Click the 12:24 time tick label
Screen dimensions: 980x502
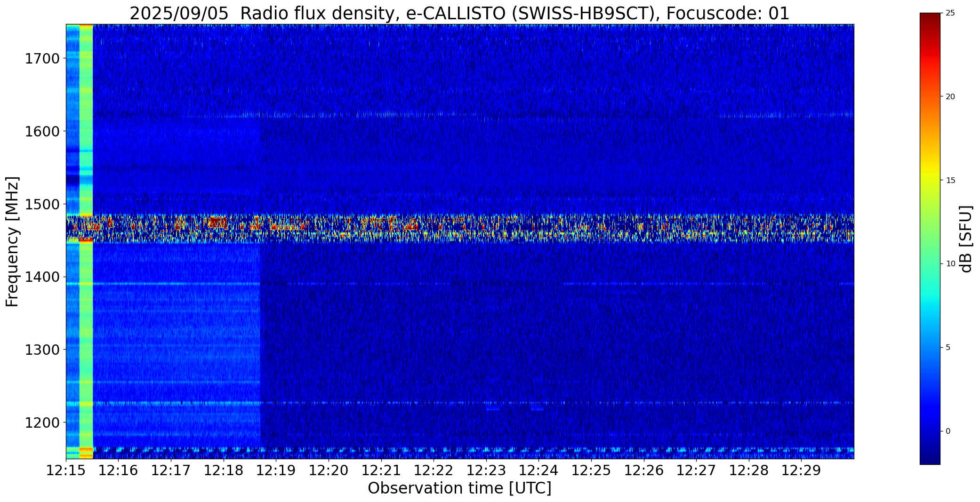(x=539, y=470)
